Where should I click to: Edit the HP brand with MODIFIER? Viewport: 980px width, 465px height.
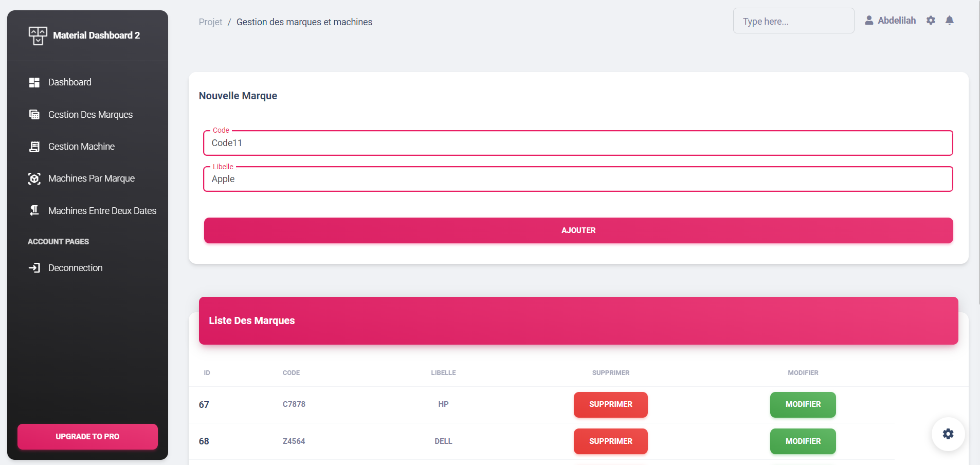(803, 405)
